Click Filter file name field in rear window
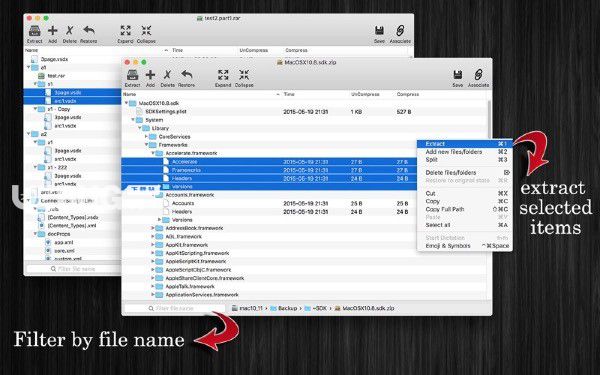This screenshot has height=375, width=600. click(x=73, y=269)
